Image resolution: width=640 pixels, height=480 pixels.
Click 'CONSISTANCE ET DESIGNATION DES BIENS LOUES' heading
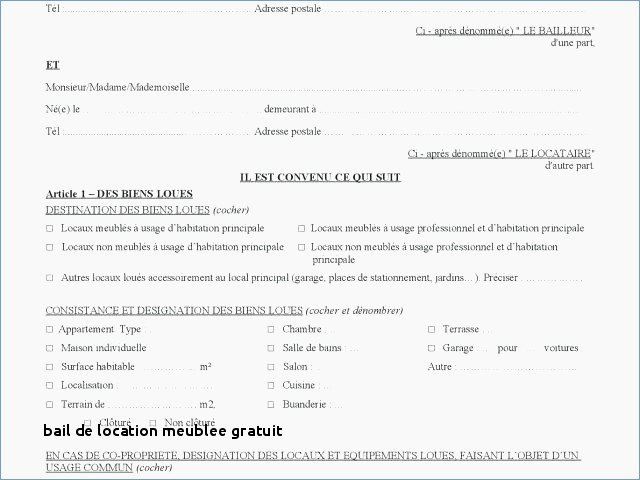click(x=174, y=311)
